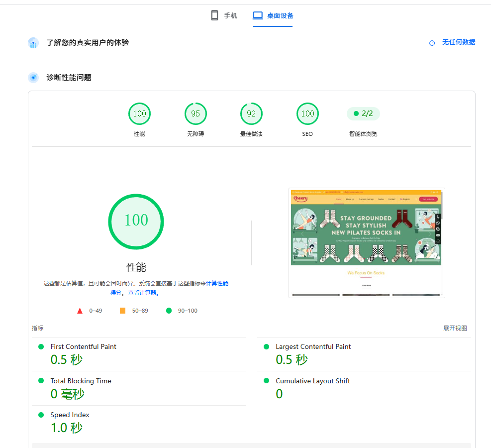Click the real user experience icon
Image resolution: width=491 pixels, height=448 pixels.
click(x=33, y=43)
